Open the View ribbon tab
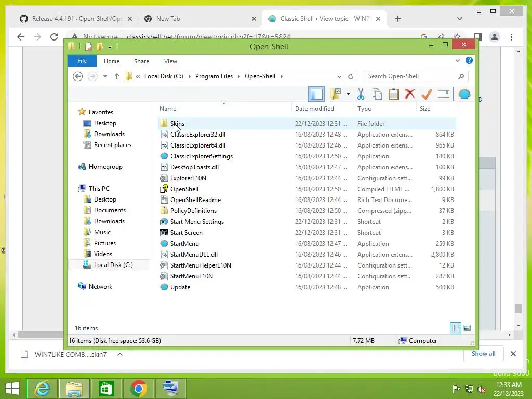 [170, 61]
